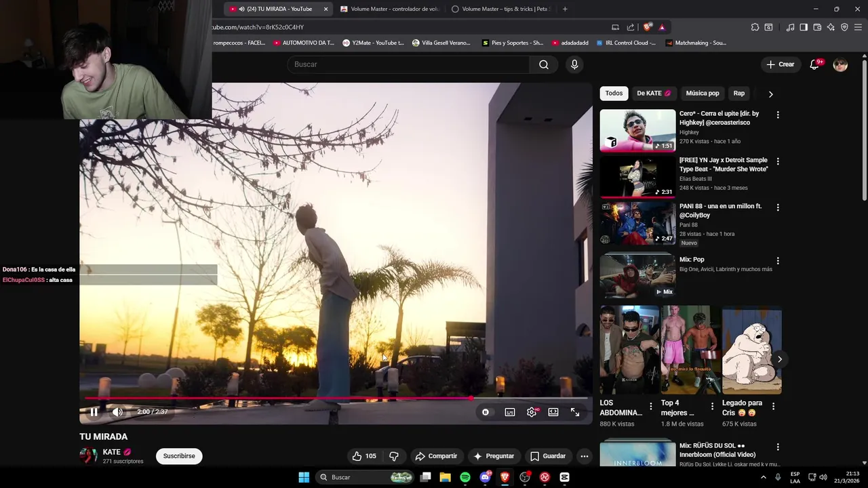Click the YouTube search field Buscar
Image resolution: width=868 pixels, height=488 pixels.
[x=409, y=64]
